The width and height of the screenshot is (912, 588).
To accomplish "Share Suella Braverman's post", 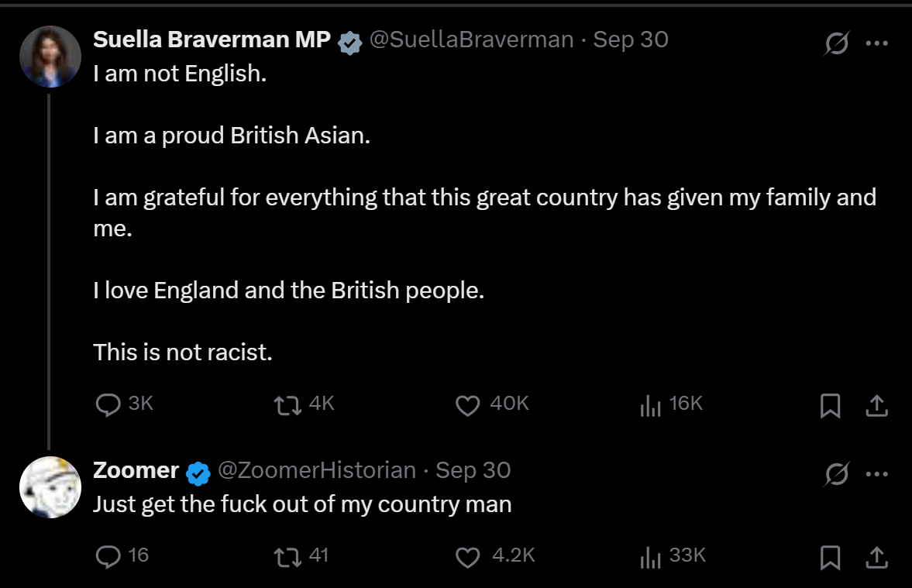I will [876, 405].
